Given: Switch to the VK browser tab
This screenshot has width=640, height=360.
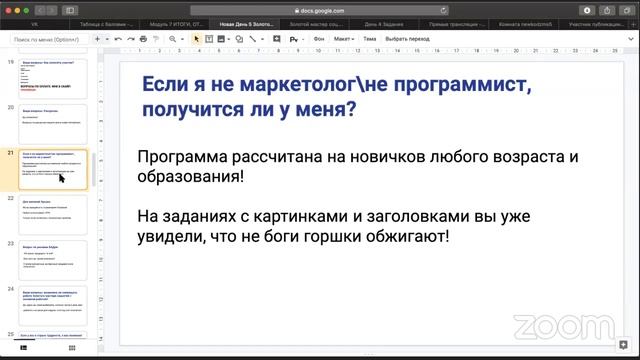Looking at the screenshot, I should (x=34, y=24).
